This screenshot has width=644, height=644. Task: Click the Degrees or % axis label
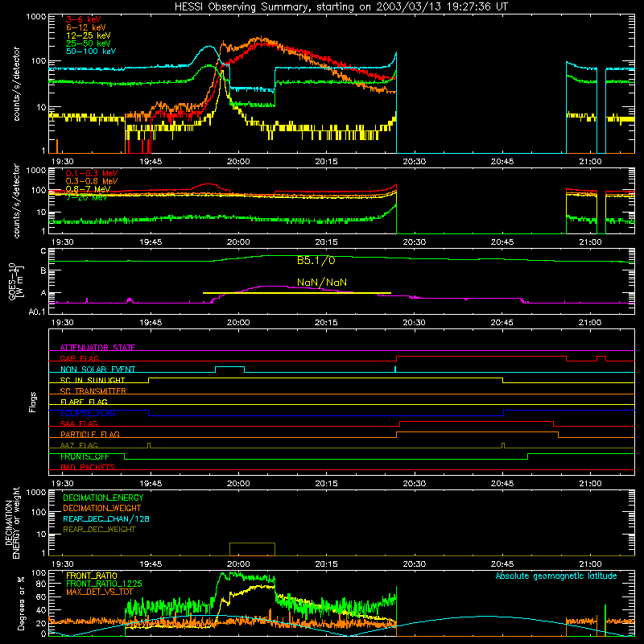point(21,604)
